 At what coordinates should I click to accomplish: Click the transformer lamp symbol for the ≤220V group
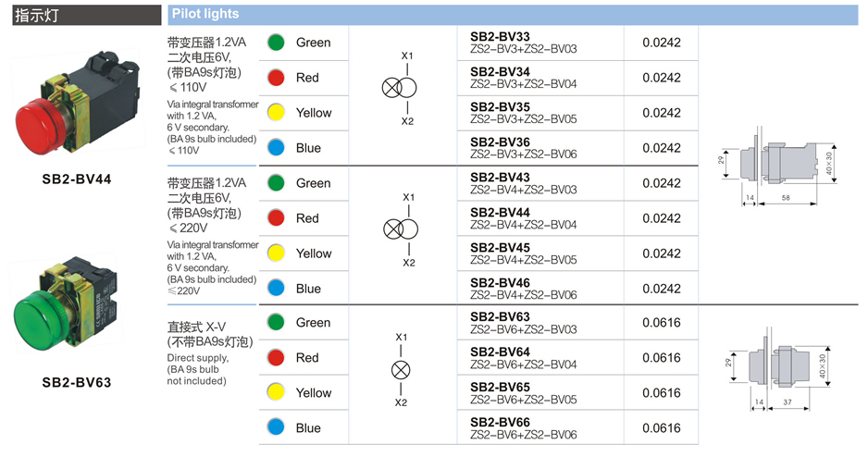[401, 229]
